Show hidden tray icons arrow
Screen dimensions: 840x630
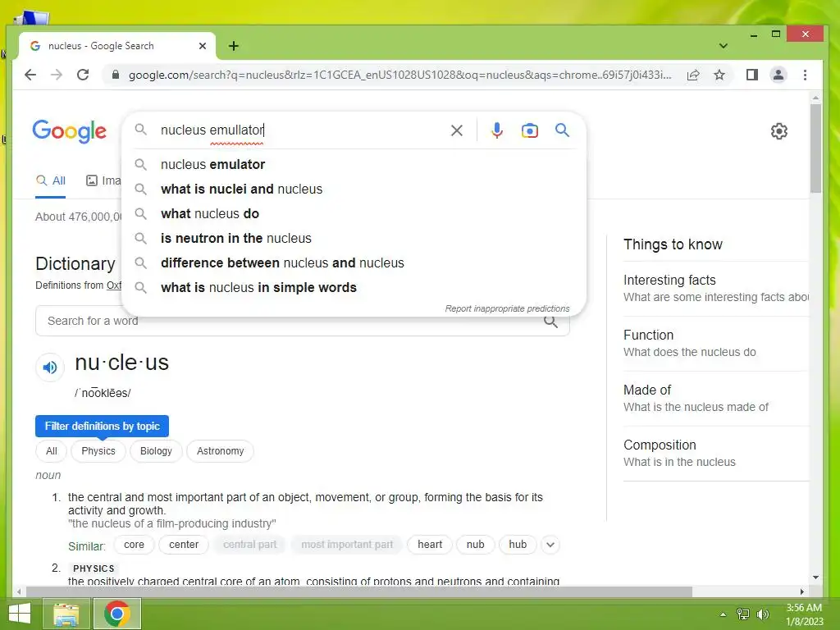click(723, 614)
